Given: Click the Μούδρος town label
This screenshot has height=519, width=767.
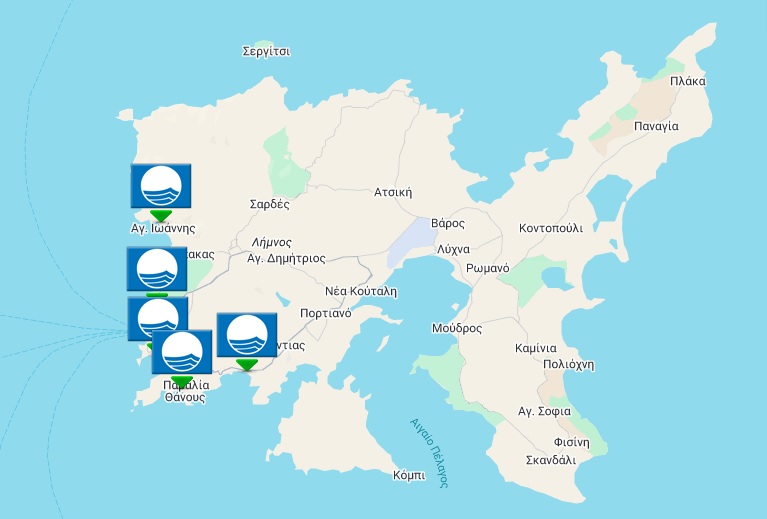Looking at the screenshot, I should [x=457, y=328].
